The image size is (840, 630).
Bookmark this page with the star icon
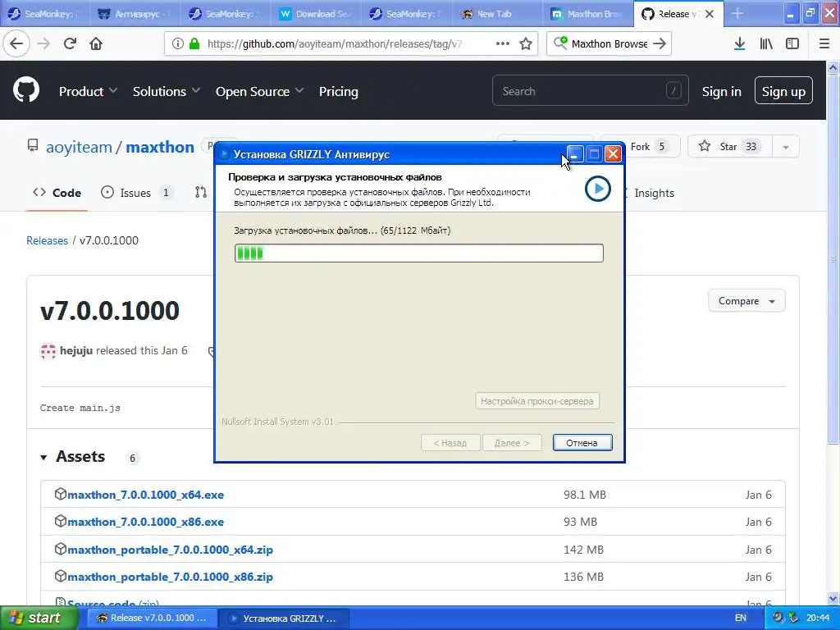pos(526,44)
